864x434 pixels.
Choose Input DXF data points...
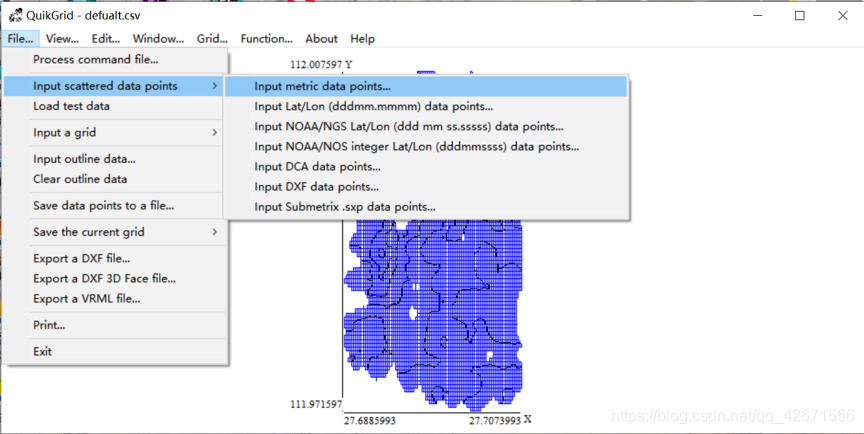(x=426, y=187)
